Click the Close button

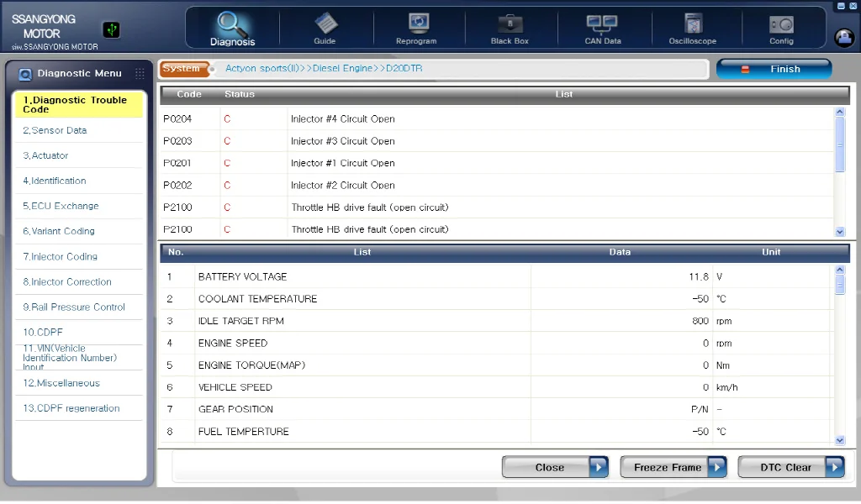[555, 467]
